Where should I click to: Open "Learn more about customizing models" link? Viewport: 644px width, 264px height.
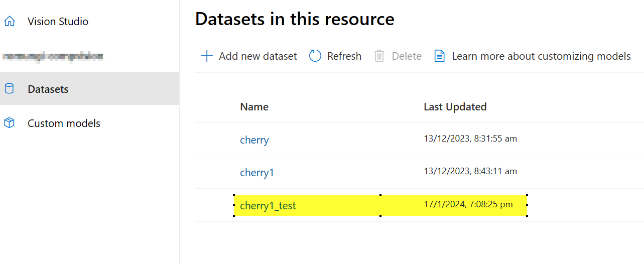(541, 56)
